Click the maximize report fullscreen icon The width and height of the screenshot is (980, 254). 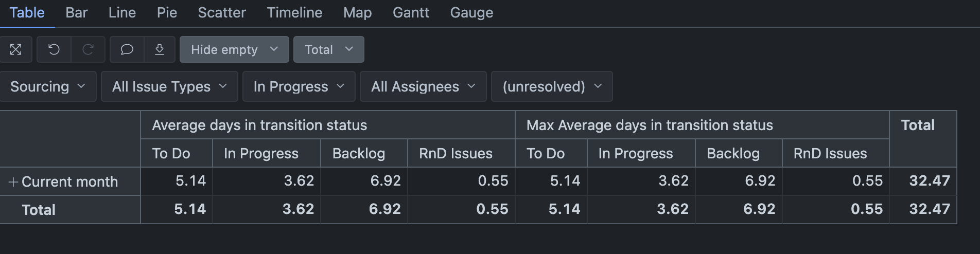point(16,49)
